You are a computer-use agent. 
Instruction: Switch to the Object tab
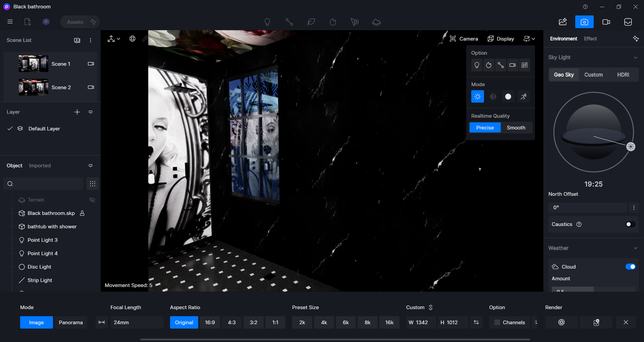tap(14, 166)
